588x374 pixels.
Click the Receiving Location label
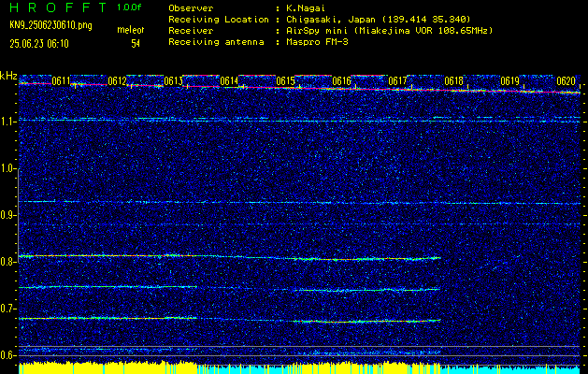click(x=219, y=20)
